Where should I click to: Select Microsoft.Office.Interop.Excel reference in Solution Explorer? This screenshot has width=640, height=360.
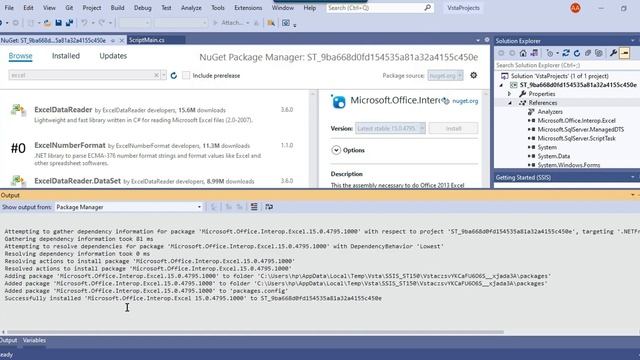coord(576,121)
